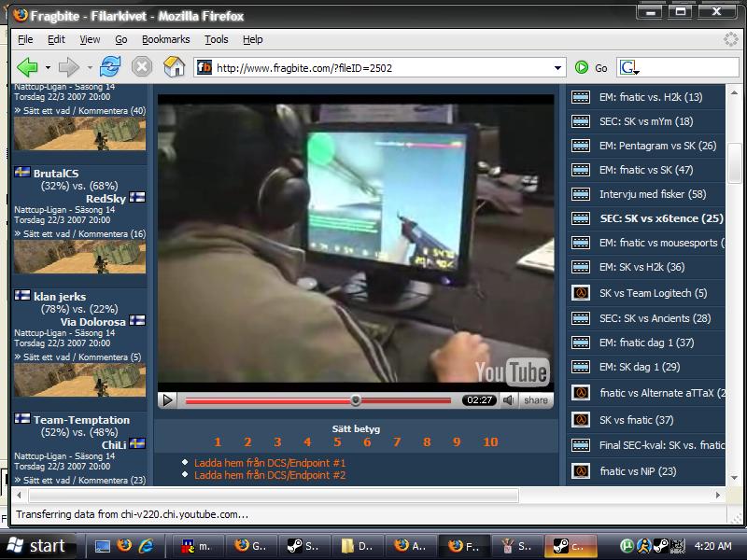The height and width of the screenshot is (560, 747).
Task: Click the Swedish flag next to BrutalCS
Action: (22, 173)
